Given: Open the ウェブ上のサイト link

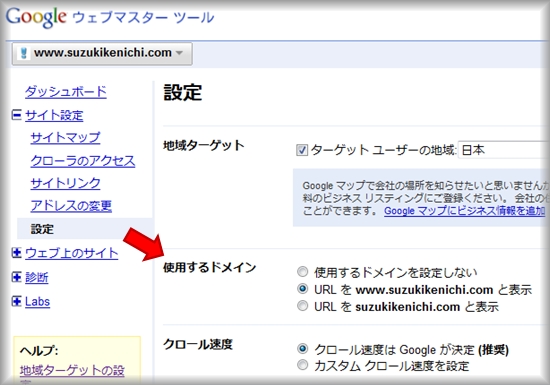Looking at the screenshot, I should pyautogui.click(x=72, y=253).
